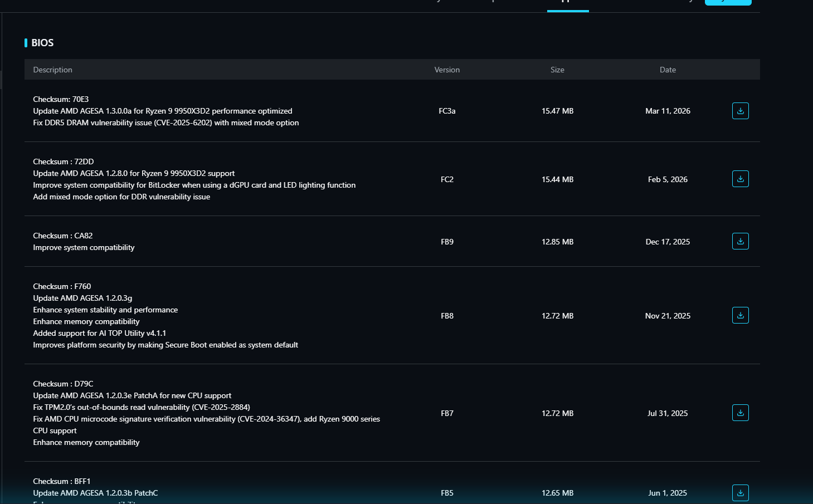
Task: Click the 'Checksum : D79C' line
Action: click(63, 384)
